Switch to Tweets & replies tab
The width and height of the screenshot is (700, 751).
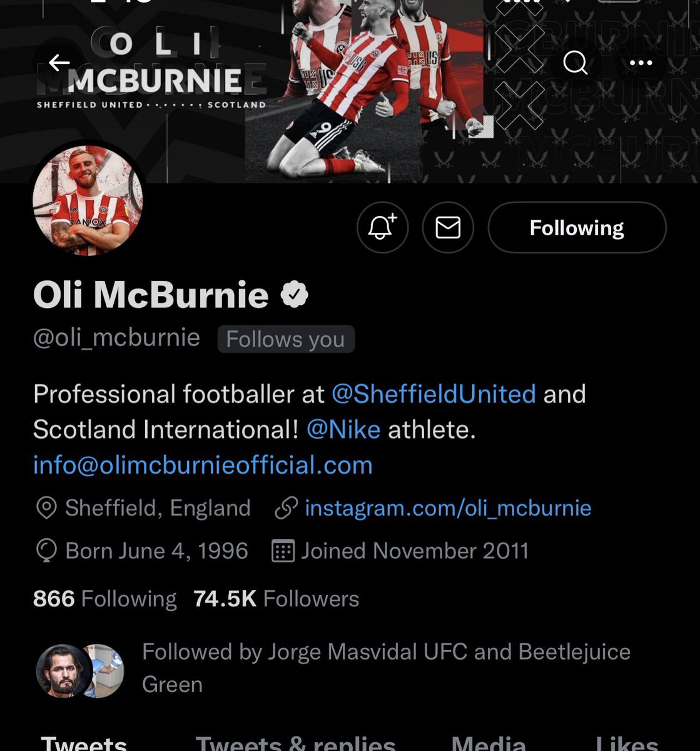click(x=295, y=742)
